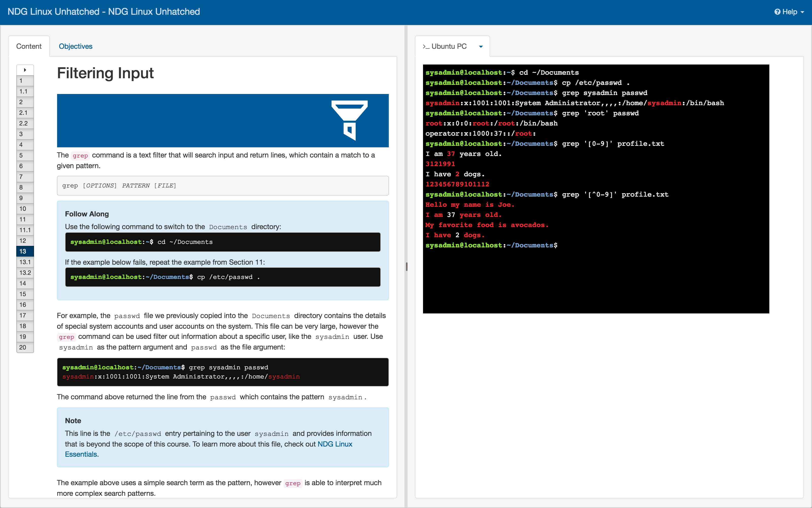Go to section 2.2
The width and height of the screenshot is (812, 508).
tap(25, 123)
